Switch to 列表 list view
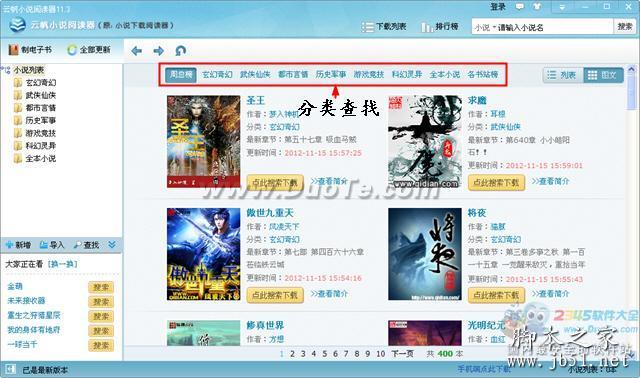Screen dimensions: 640x378 tap(563, 75)
